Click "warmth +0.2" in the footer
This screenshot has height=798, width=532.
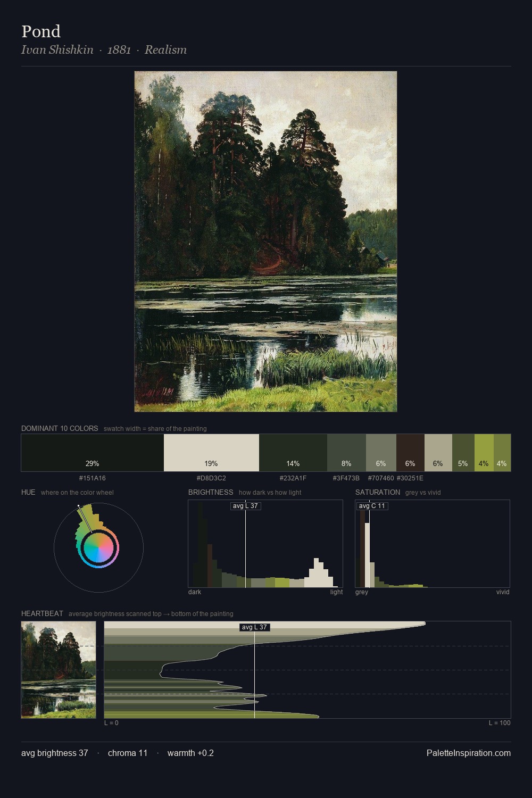tap(190, 753)
